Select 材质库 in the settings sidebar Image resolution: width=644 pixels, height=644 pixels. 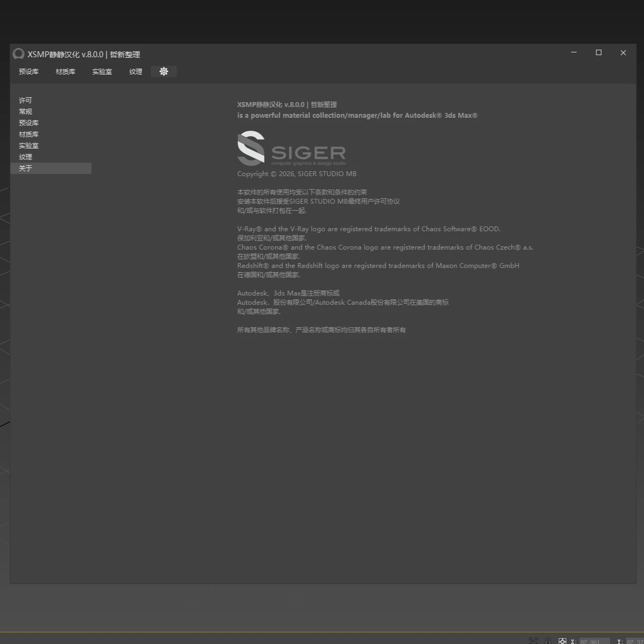(x=51, y=135)
